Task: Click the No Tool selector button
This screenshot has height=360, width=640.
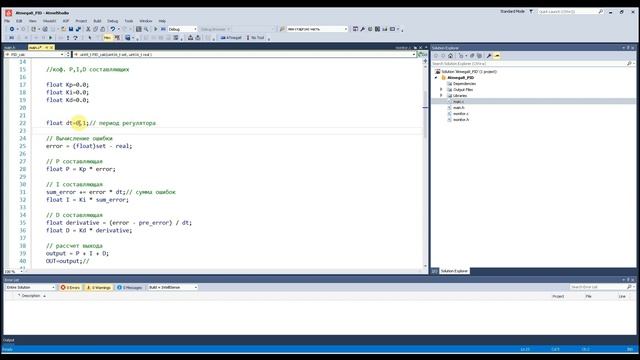Action: (256, 38)
